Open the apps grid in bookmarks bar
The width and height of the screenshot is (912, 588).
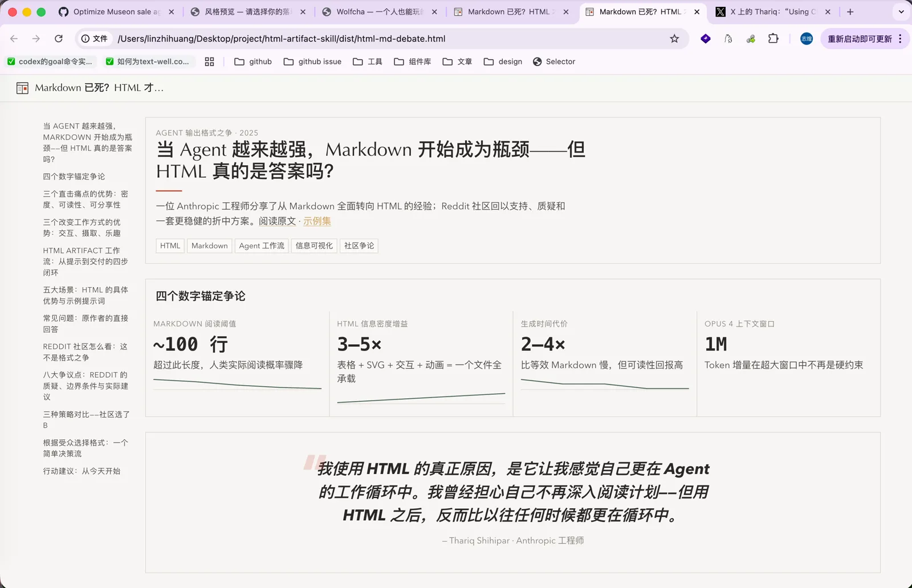[209, 62]
